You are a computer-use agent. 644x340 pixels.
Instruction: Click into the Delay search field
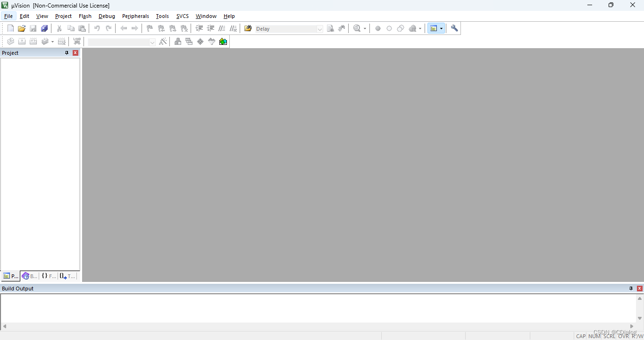pos(285,29)
